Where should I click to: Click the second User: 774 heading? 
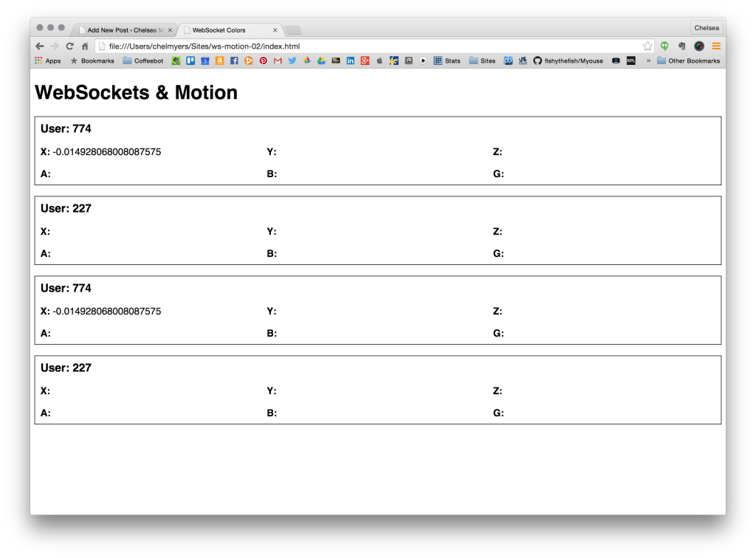66,288
